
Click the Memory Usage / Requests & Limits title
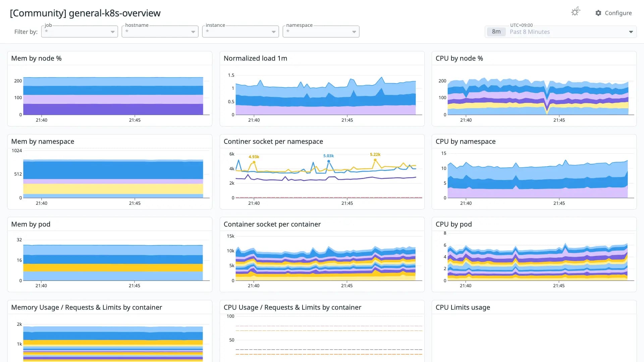[x=87, y=307]
